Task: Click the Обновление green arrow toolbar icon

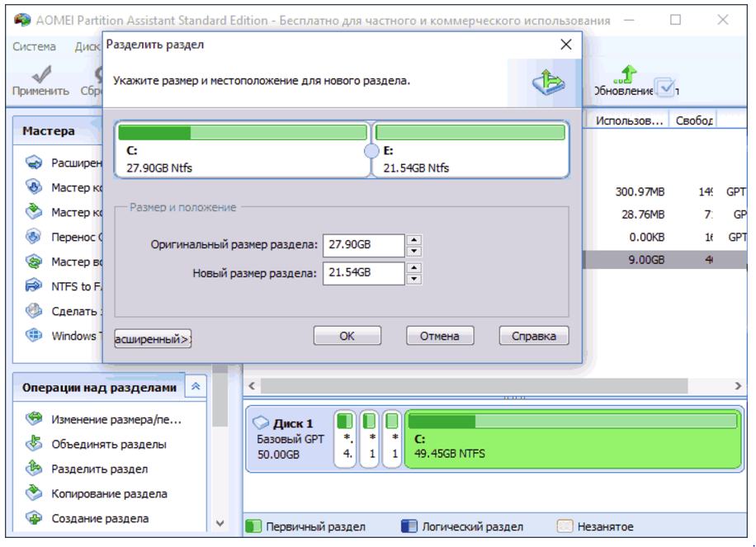Action: 626,74
